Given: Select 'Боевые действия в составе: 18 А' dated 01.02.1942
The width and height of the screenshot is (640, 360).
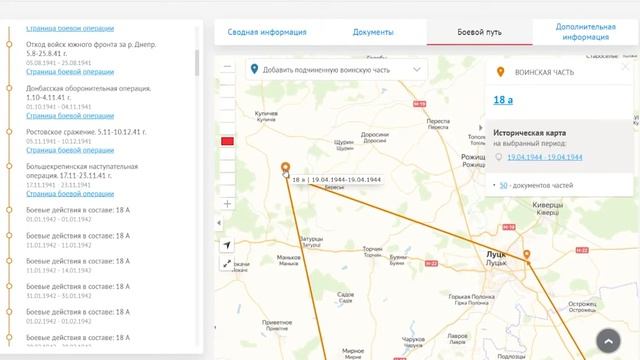Looking at the screenshot, I should click(x=78, y=312).
